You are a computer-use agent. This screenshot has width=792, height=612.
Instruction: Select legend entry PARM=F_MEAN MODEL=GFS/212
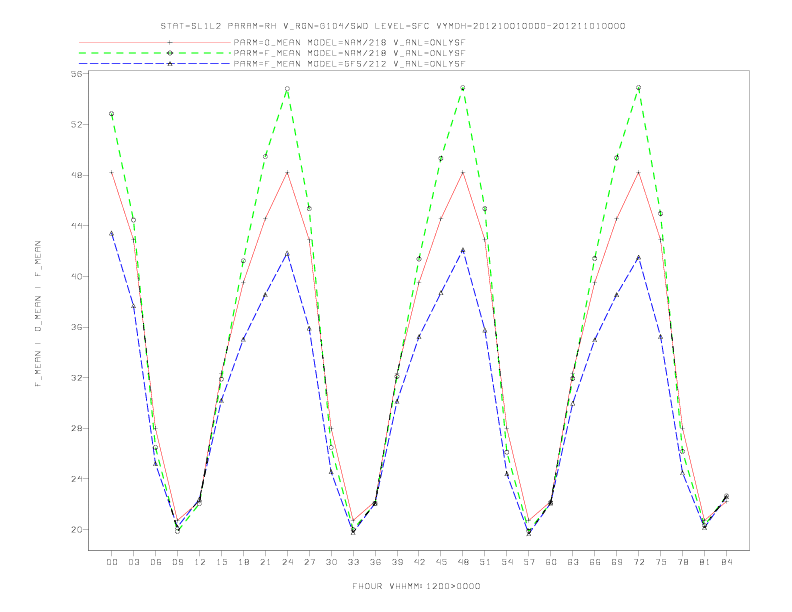[x=349, y=64]
